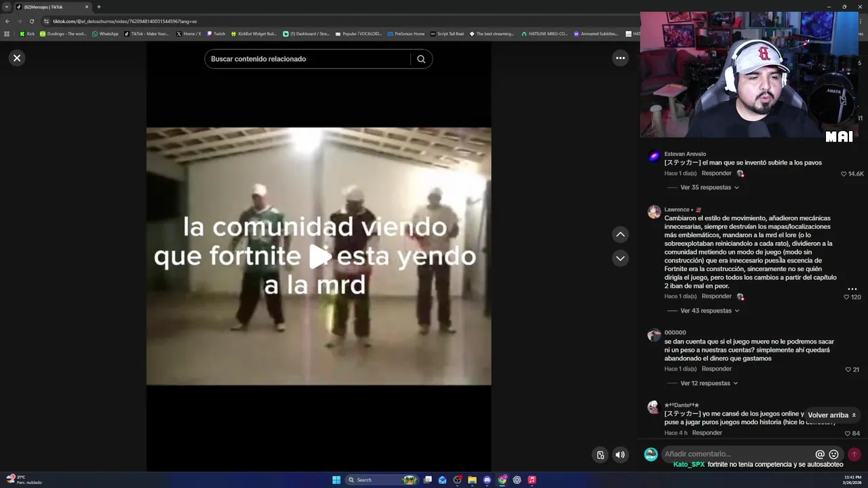This screenshot has height=488, width=868.
Task: Like Lawrence's comment with 120 likes
Action: (x=846, y=297)
